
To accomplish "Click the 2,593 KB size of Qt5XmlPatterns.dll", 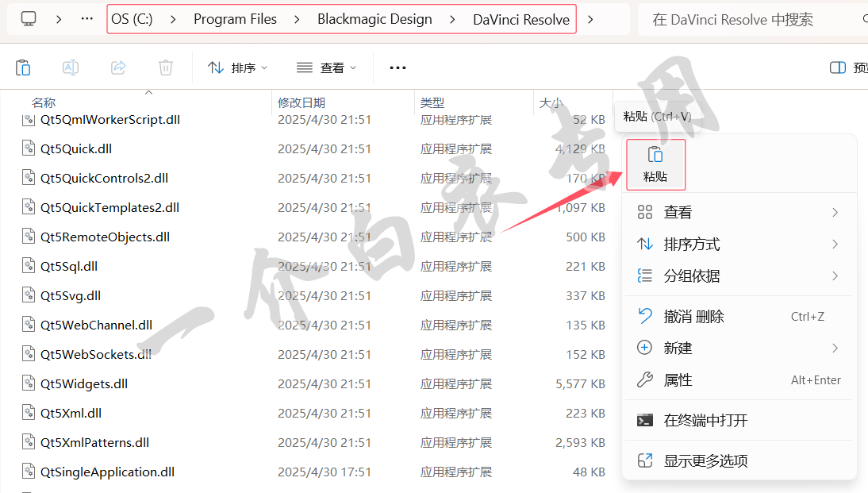I will [580, 443].
